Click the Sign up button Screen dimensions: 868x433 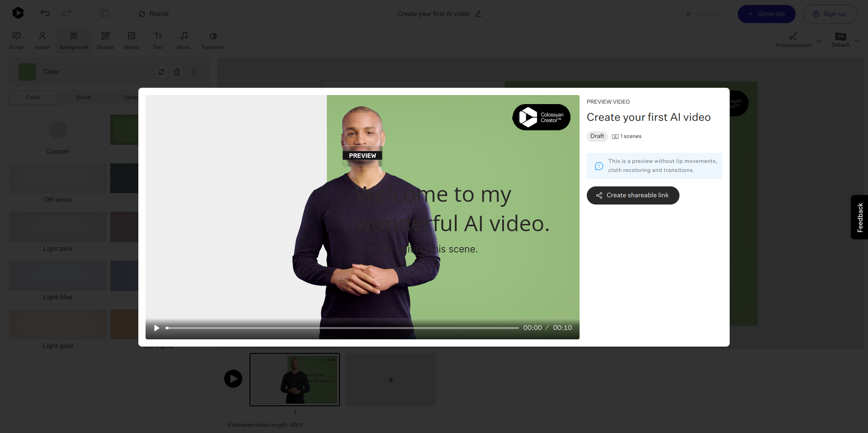tap(830, 14)
